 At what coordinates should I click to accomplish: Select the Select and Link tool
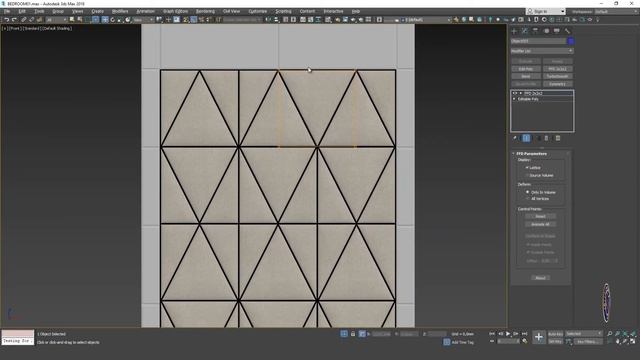(x=24, y=20)
